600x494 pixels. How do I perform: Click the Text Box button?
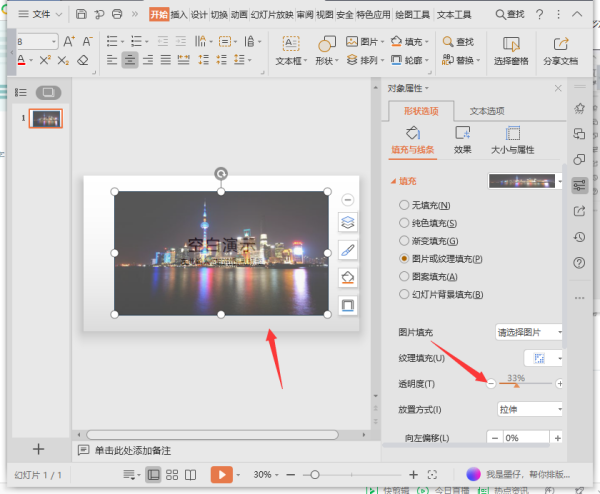[291, 50]
